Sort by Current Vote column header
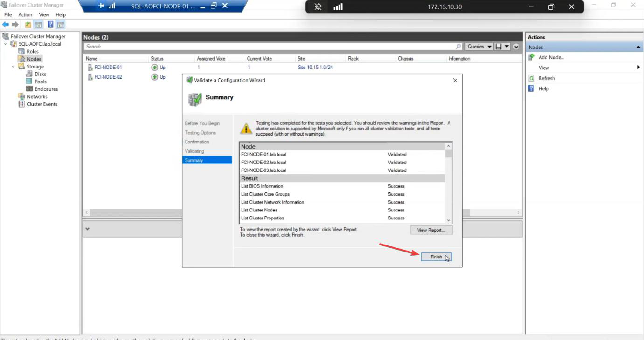Screen dimensions: 644x340 (270, 59)
